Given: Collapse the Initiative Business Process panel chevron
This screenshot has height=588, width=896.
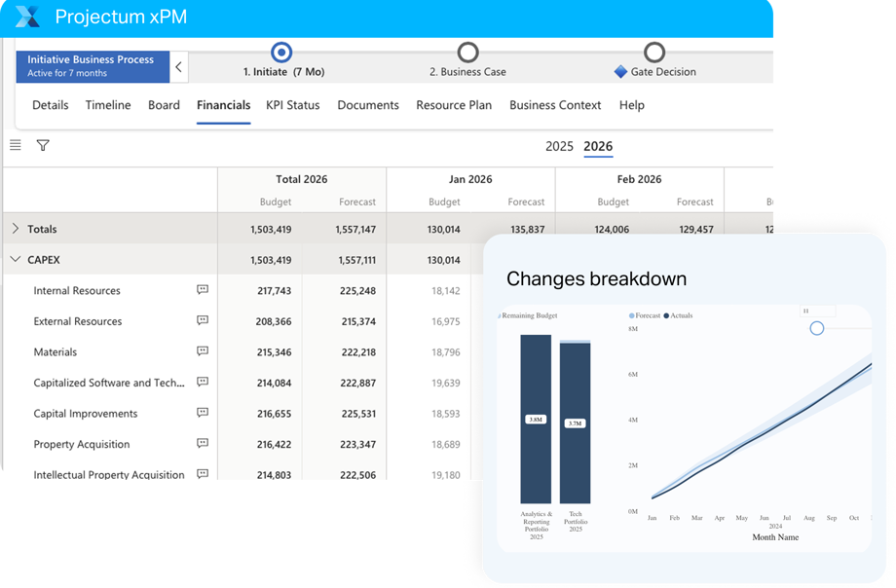Looking at the screenshot, I should (x=179, y=67).
